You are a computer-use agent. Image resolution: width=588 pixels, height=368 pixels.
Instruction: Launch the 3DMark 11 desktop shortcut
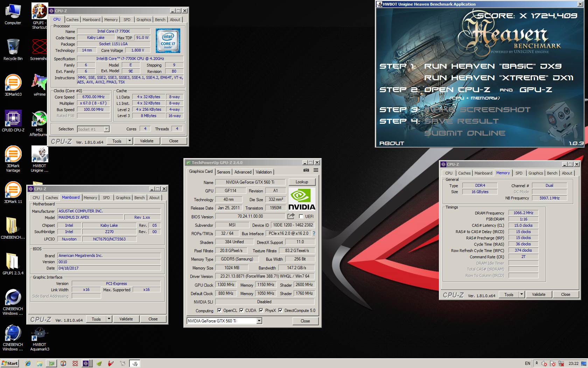pyautogui.click(x=13, y=193)
